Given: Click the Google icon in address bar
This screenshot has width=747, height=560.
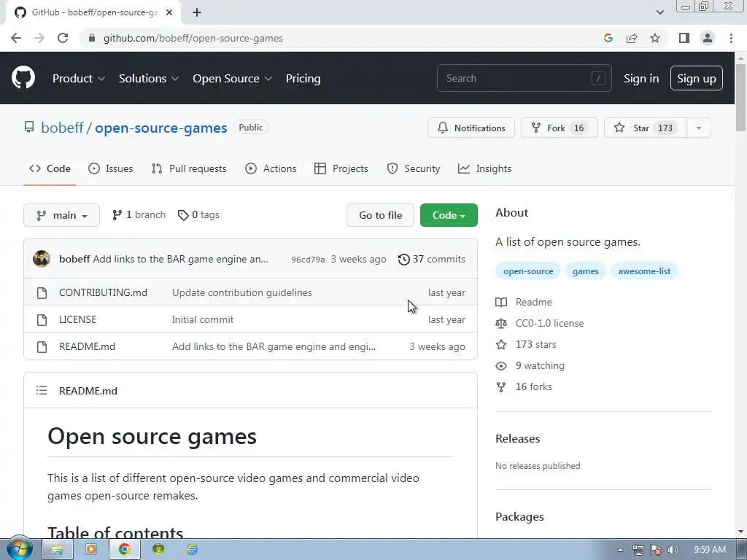Looking at the screenshot, I should pyautogui.click(x=608, y=38).
